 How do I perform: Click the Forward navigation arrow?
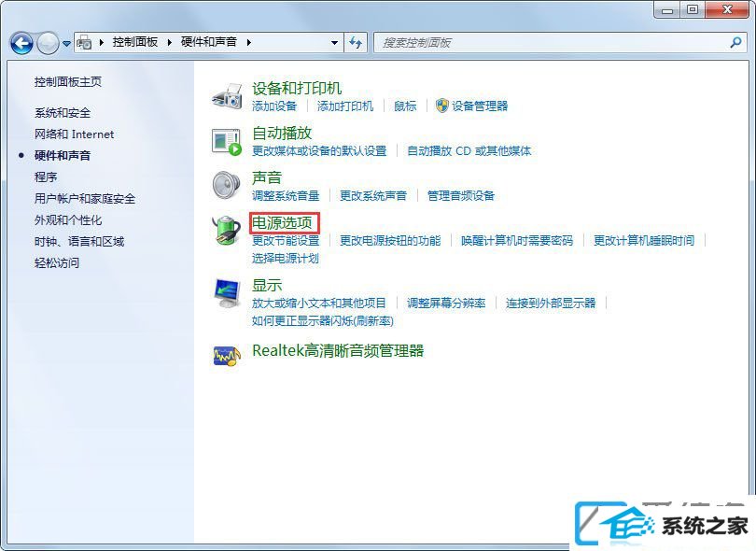(48, 43)
